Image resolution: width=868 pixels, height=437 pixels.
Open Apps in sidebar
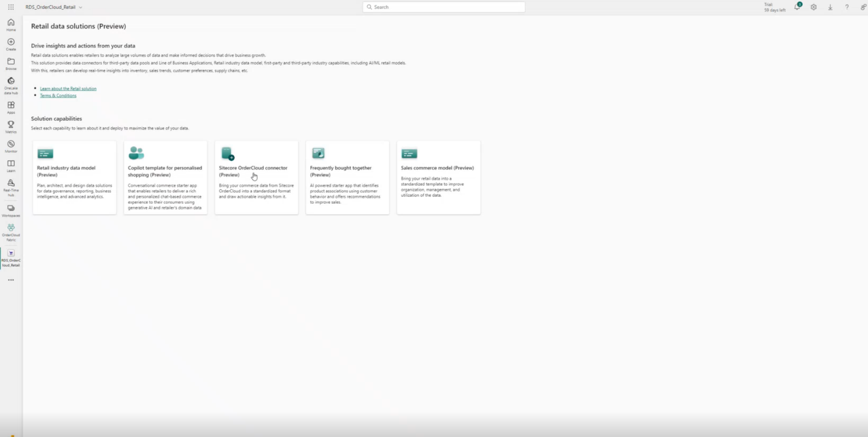point(11,108)
